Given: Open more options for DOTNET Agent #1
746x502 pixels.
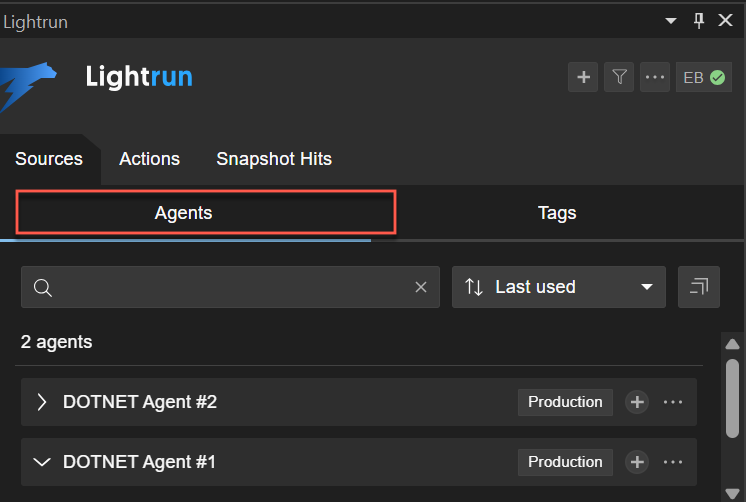Looking at the screenshot, I should (673, 462).
